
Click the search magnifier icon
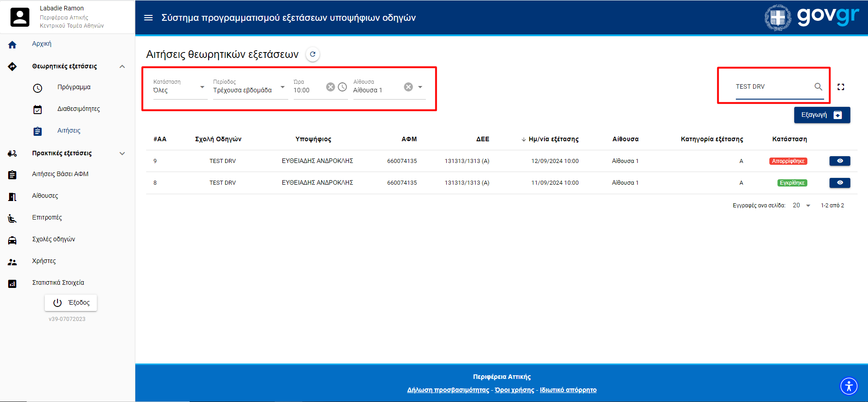[x=818, y=86]
